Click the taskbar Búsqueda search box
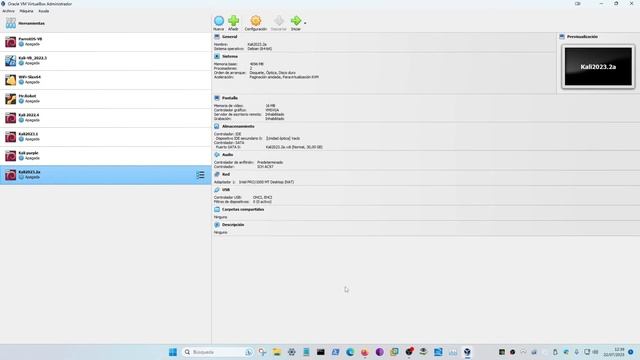Image resolution: width=640 pixels, height=360 pixels. (x=218, y=352)
